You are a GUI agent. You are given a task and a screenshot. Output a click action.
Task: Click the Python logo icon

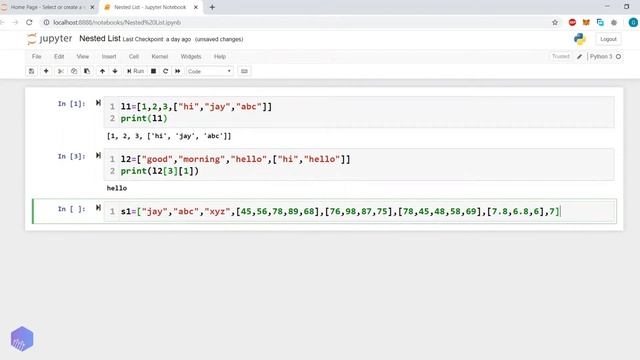[580, 39]
